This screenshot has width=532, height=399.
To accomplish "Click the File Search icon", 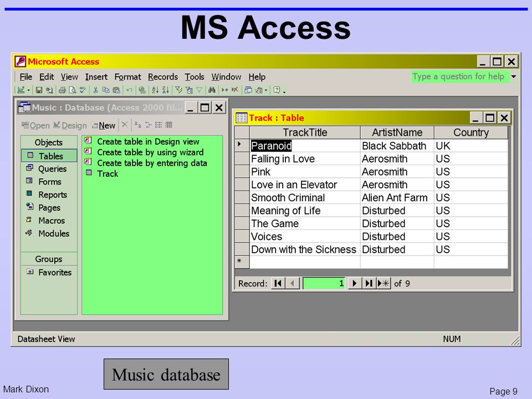I will coord(49,90).
